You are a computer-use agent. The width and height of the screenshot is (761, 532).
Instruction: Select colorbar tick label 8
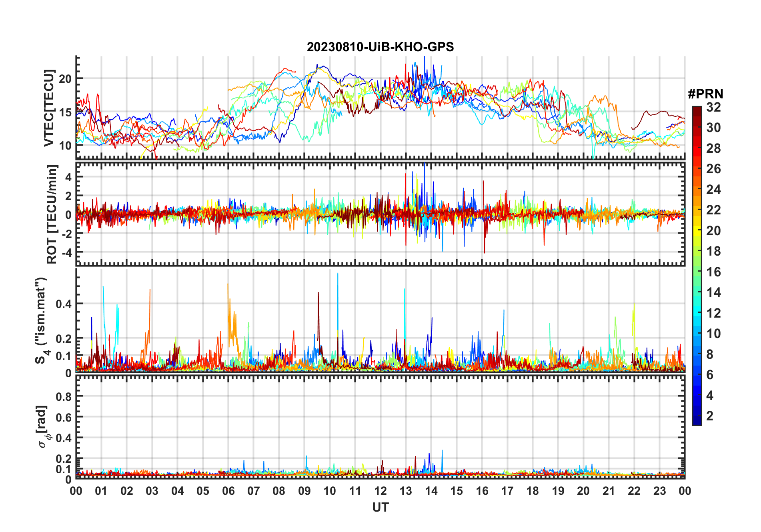710,354
